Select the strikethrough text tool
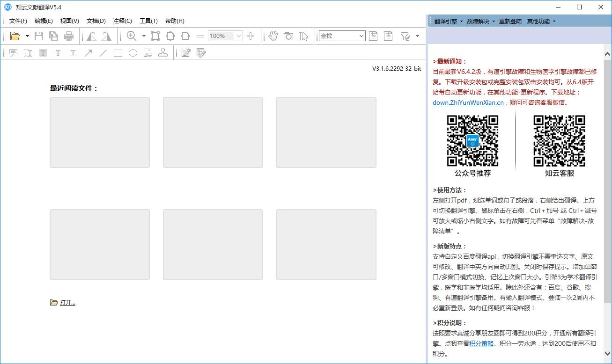Viewport: 612px width, 364px height. pyautogui.click(x=58, y=53)
